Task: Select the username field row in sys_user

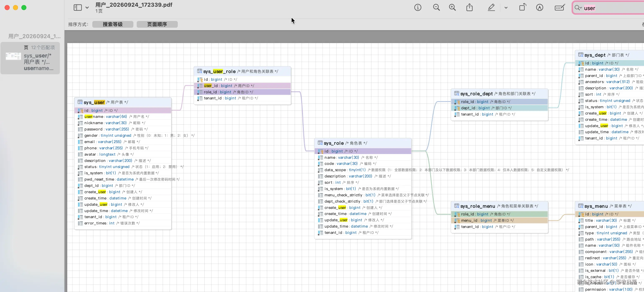Action: [x=123, y=117]
